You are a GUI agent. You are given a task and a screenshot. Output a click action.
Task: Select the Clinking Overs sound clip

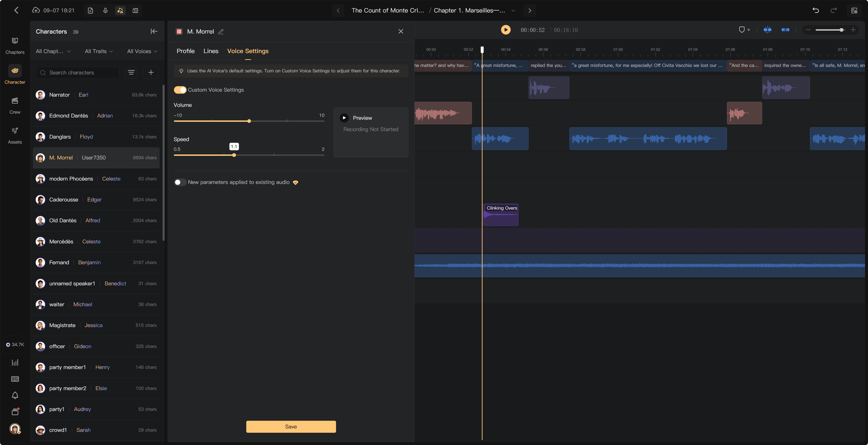501,215
